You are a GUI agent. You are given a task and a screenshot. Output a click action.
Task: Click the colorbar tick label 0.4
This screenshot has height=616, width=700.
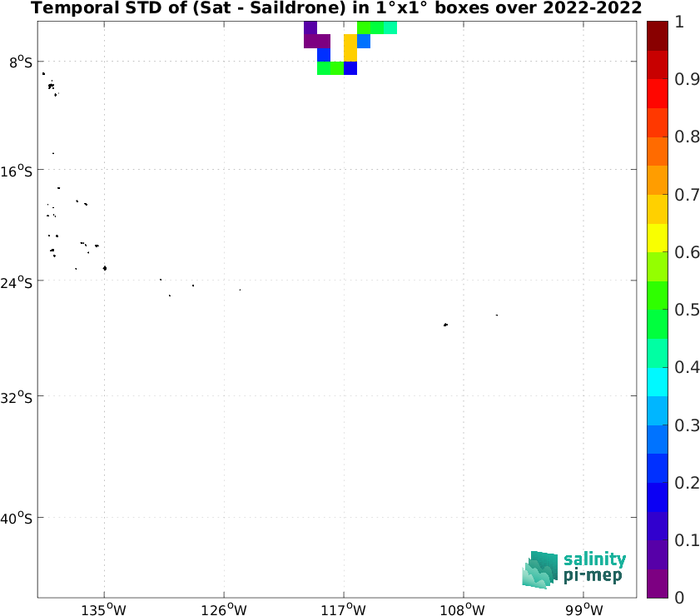[x=687, y=367]
